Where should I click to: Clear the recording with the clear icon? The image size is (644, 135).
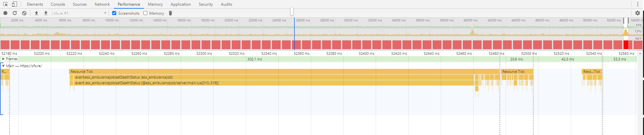[24, 13]
